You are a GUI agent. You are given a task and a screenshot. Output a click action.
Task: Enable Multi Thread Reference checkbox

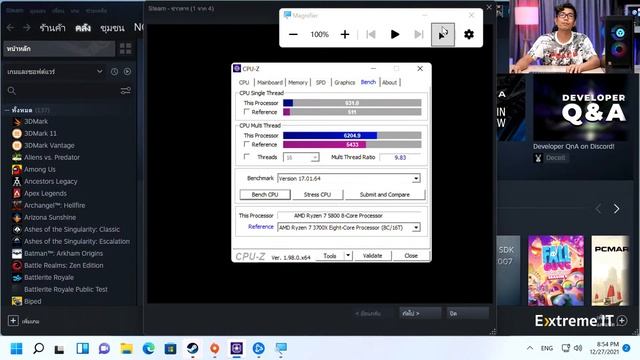click(247, 144)
